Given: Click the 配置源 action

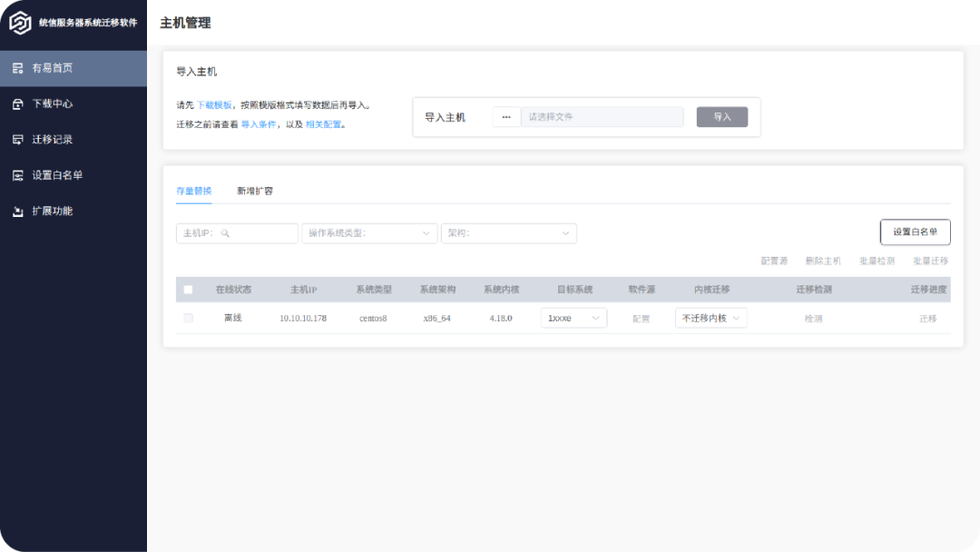Looking at the screenshot, I should tap(774, 261).
